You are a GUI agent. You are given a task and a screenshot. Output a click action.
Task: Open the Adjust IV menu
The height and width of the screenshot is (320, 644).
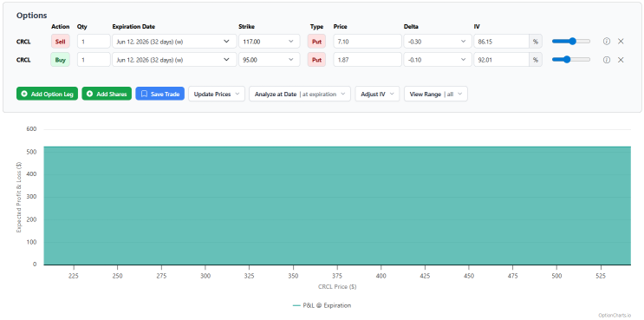coord(377,94)
